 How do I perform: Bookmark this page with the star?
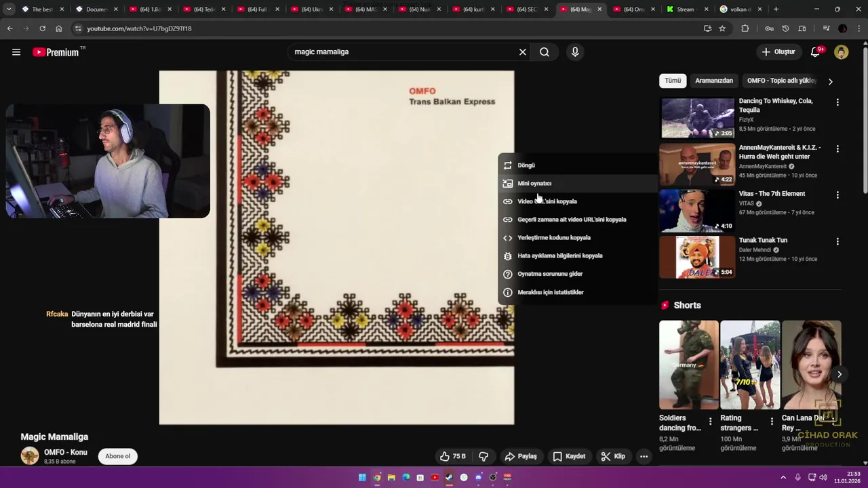pos(722,28)
